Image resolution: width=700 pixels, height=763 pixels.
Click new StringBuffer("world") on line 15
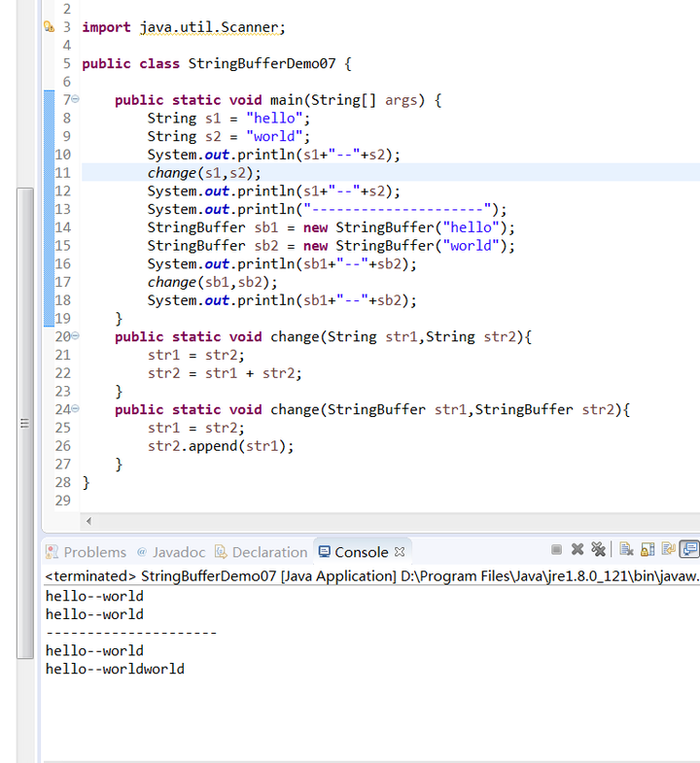pyautogui.click(x=404, y=246)
